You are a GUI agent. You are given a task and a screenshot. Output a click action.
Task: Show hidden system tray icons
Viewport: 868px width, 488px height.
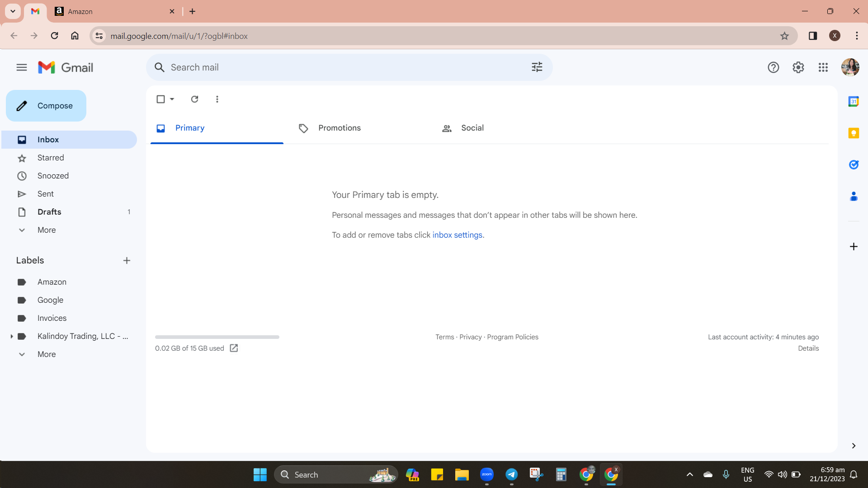tap(689, 474)
